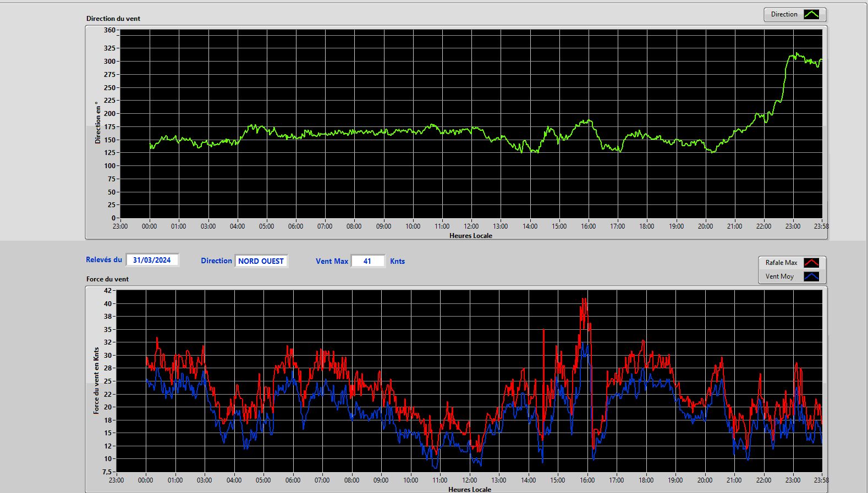The image size is (868, 493).
Task: Click the 'Vent Max' label
Action: [332, 261]
